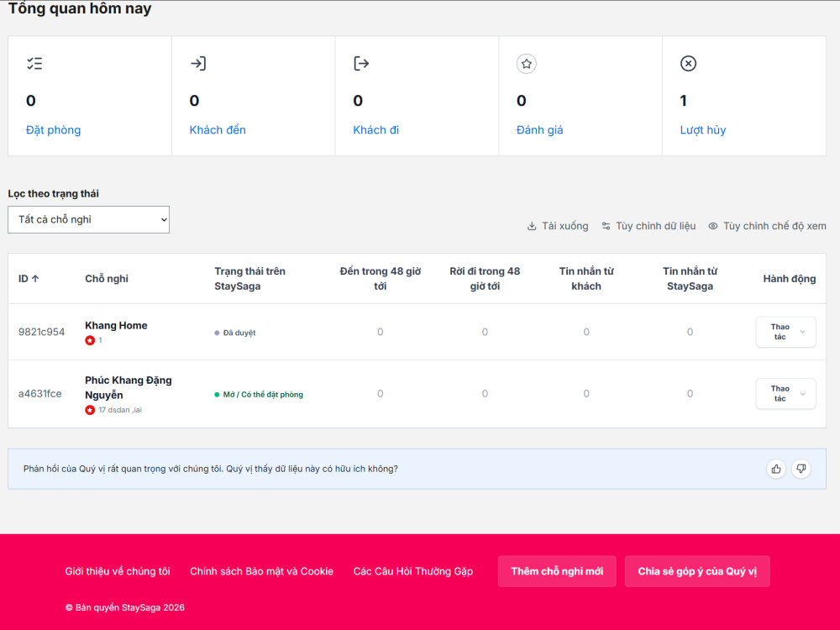Viewport: 840px width, 630px height.
Task: Open the Lượt hủy overview link
Action: click(703, 130)
